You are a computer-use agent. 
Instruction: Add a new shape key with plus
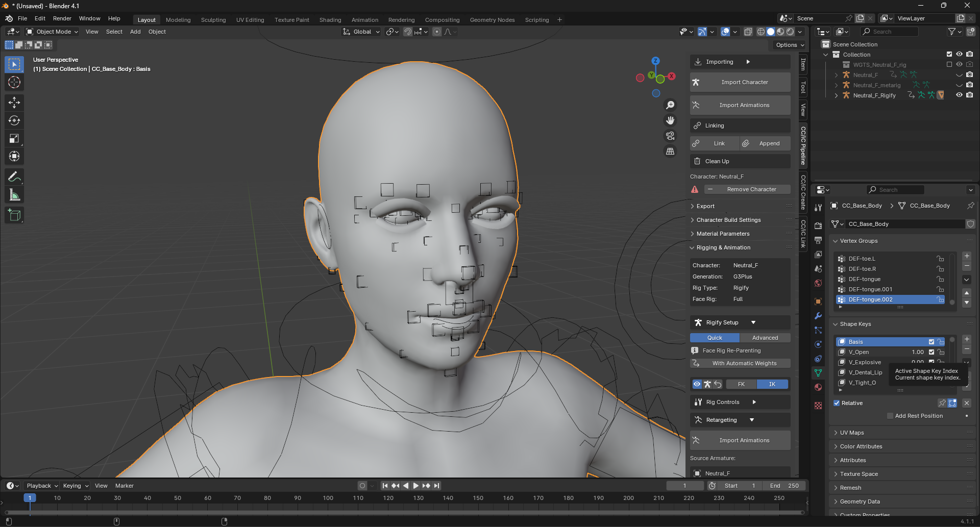(967, 339)
